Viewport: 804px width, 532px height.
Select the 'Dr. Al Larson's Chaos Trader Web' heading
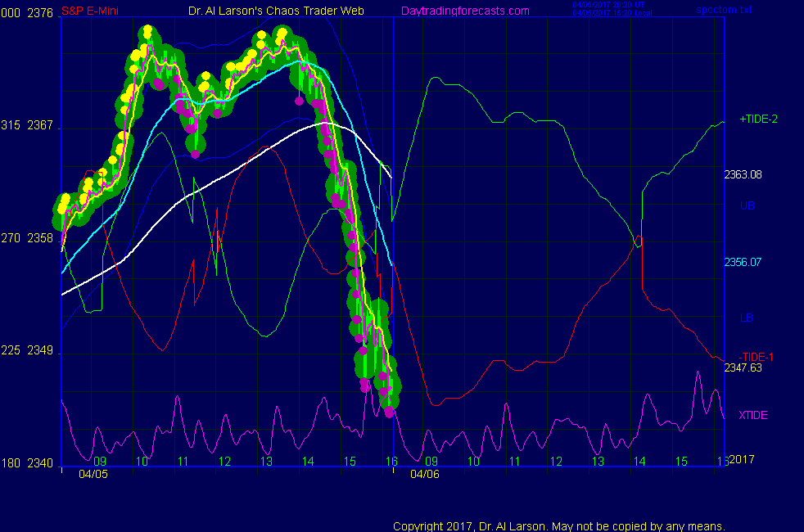277,11
